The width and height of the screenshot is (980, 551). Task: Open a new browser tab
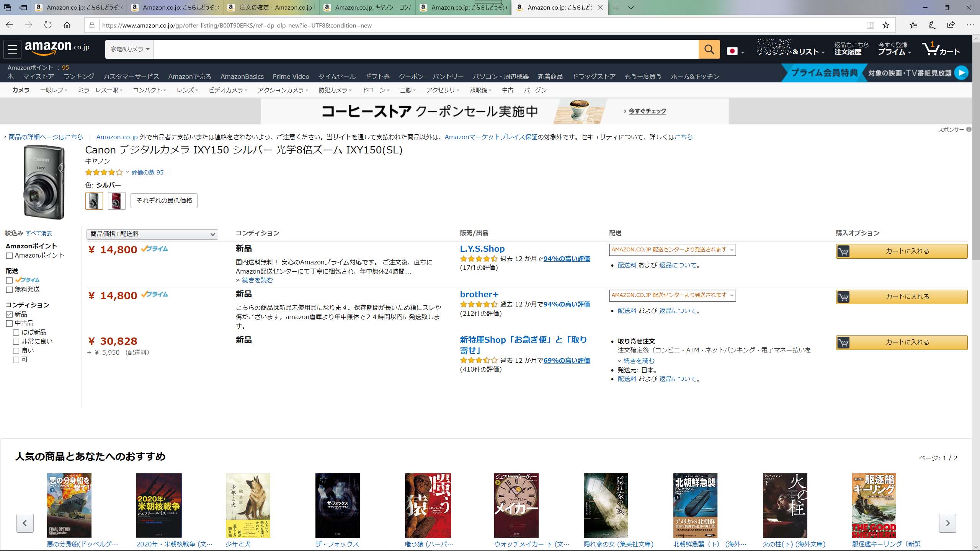[x=616, y=8]
